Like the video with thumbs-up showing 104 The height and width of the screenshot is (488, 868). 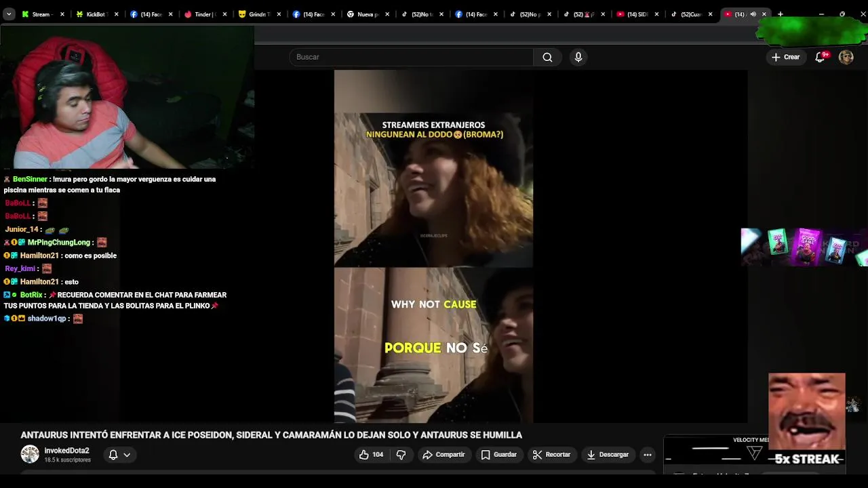[371, 455]
